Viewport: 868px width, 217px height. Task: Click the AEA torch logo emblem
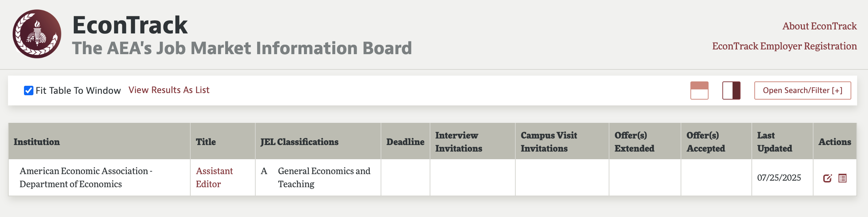click(x=37, y=34)
